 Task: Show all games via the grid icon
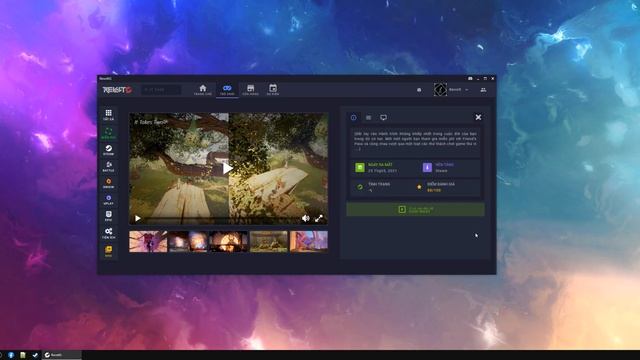109,115
